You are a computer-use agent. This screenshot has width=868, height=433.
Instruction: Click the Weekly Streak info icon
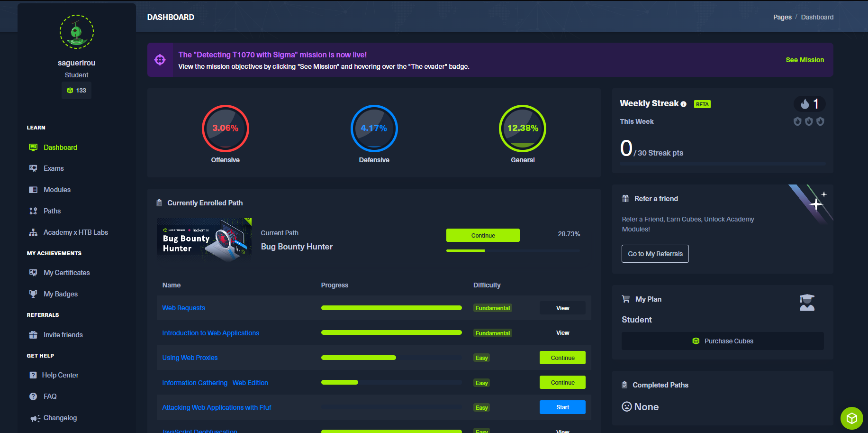[683, 104]
